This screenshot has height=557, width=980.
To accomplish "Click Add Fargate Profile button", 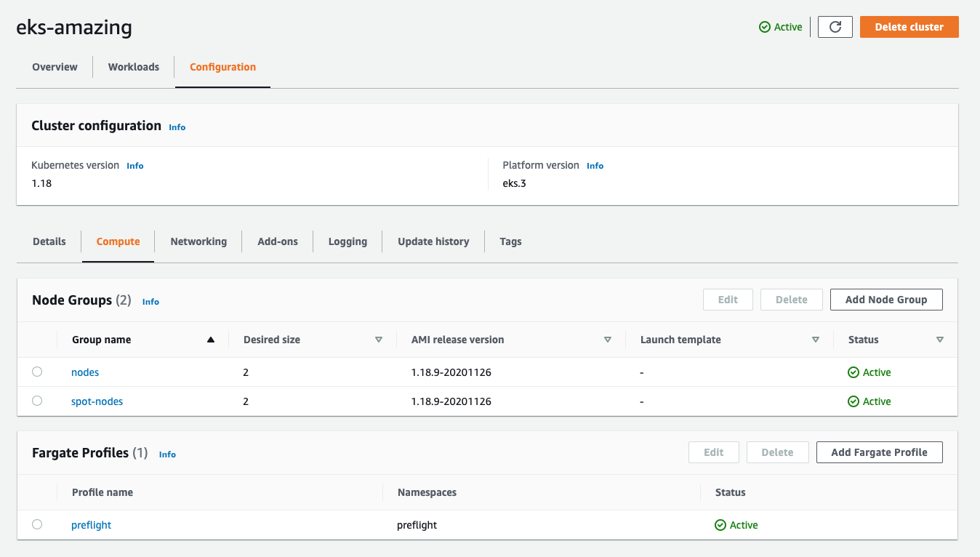I will (x=879, y=452).
